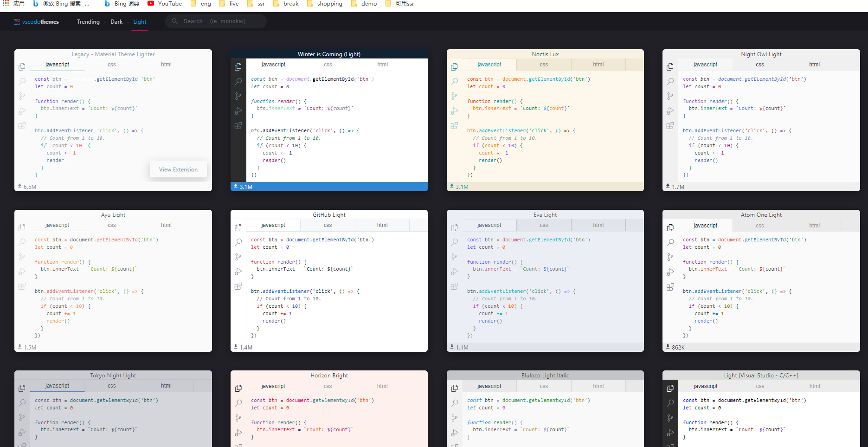The width and height of the screenshot is (868, 447).
Task: Click explorer icon in Legacy Material Theme card
Action: [22, 67]
